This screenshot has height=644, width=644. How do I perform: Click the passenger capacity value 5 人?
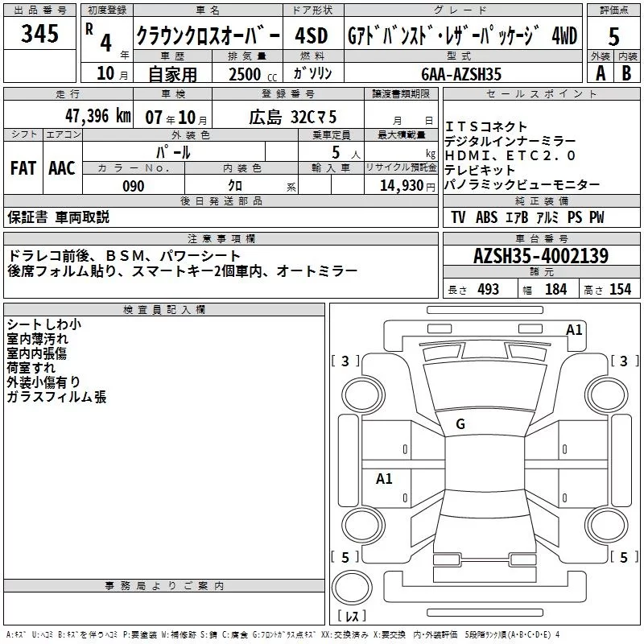click(x=346, y=153)
